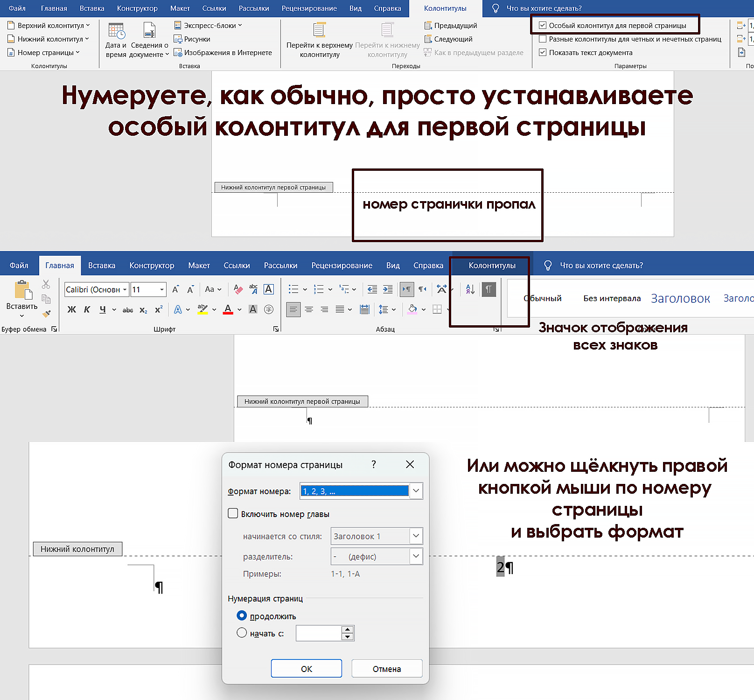Toggle the left-to-right text direction button
The image size is (754, 700).
(x=407, y=289)
